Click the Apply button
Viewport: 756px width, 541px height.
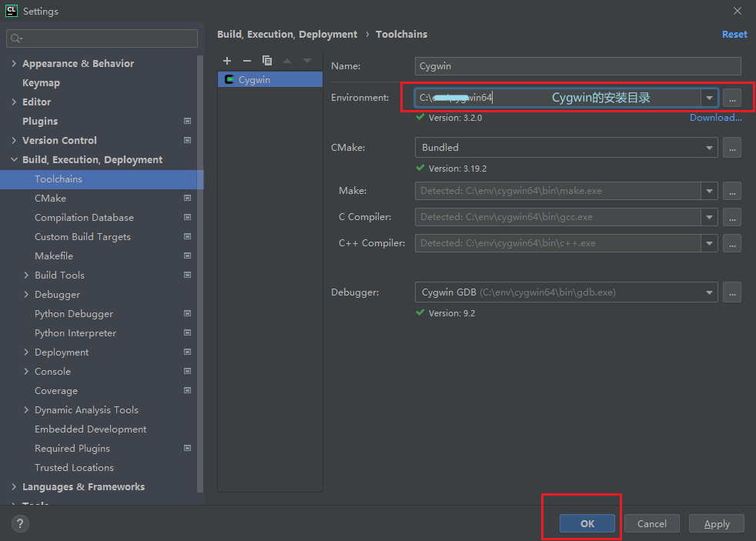click(x=717, y=523)
